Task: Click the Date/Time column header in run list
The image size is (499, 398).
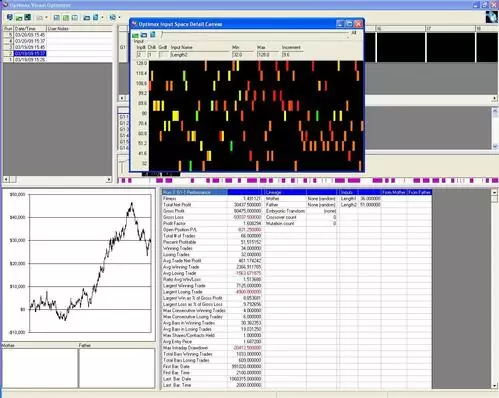Action: pos(30,29)
